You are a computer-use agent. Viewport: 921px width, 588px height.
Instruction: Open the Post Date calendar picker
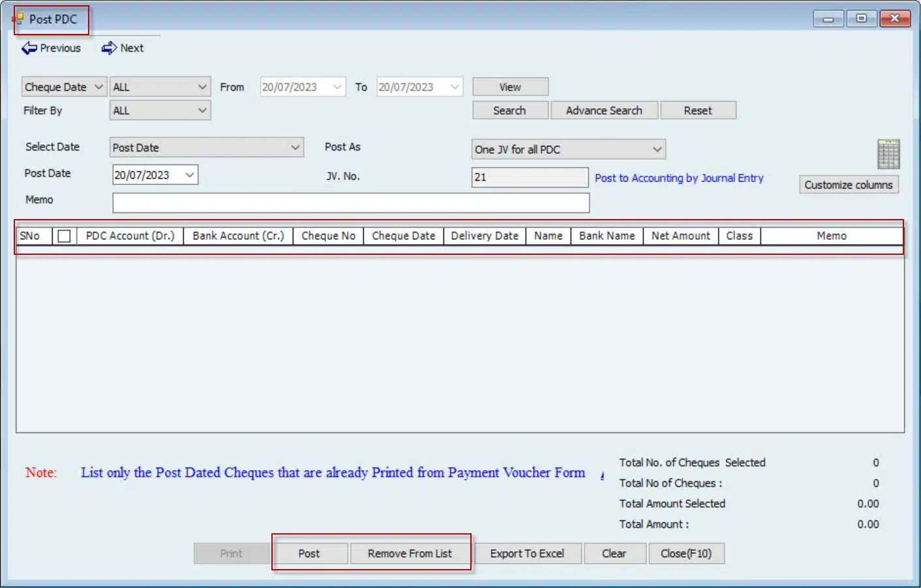coord(190,175)
